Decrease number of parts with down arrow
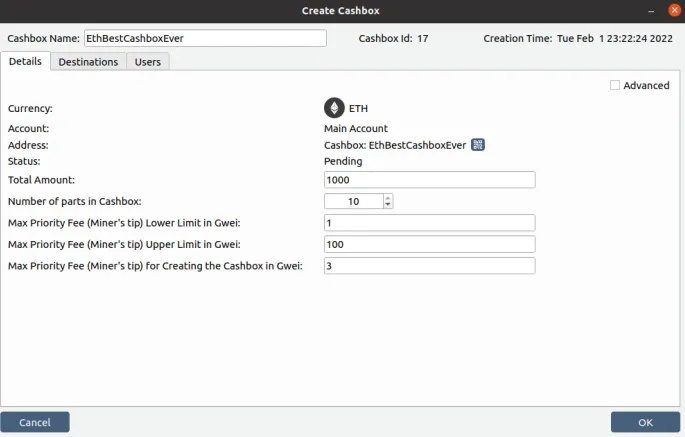This screenshot has width=685, height=437. pos(387,205)
